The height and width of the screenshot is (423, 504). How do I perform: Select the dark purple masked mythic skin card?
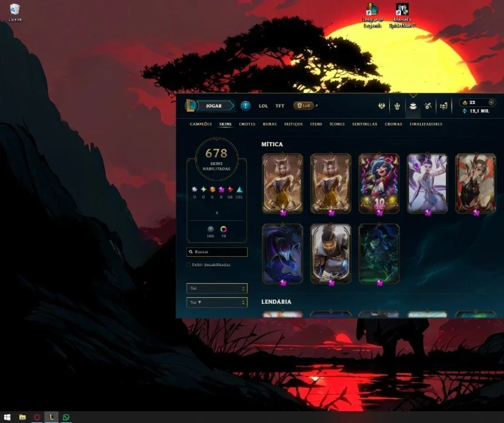coord(282,254)
